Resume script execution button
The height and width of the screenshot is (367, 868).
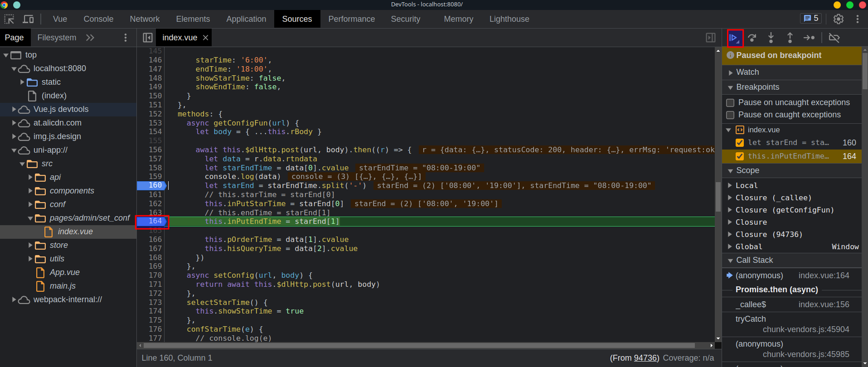[735, 38]
